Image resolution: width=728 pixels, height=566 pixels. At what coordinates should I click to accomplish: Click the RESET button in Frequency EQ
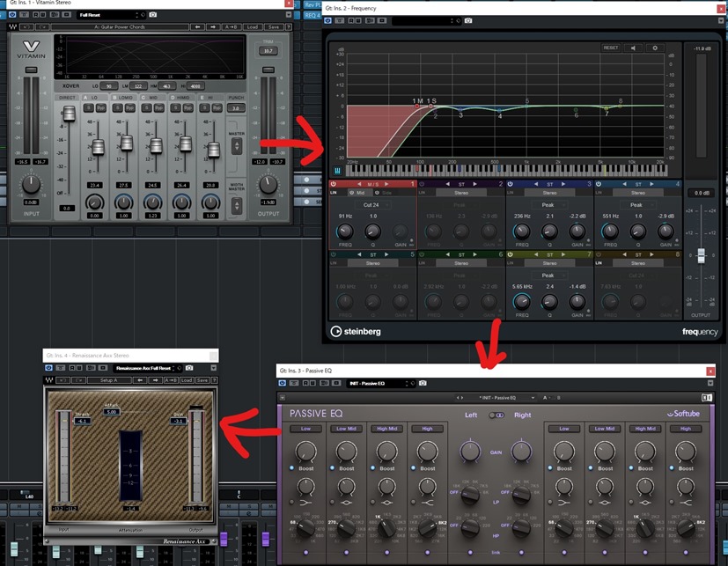(x=611, y=48)
